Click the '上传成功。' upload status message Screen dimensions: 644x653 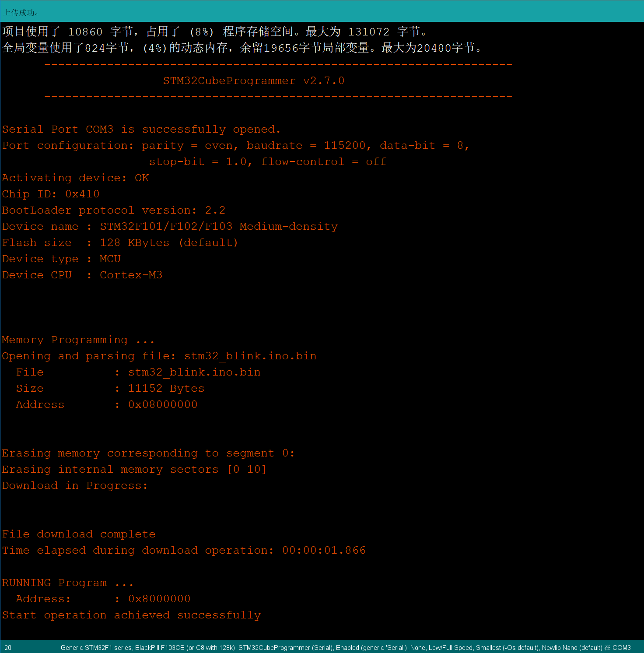[x=21, y=13]
